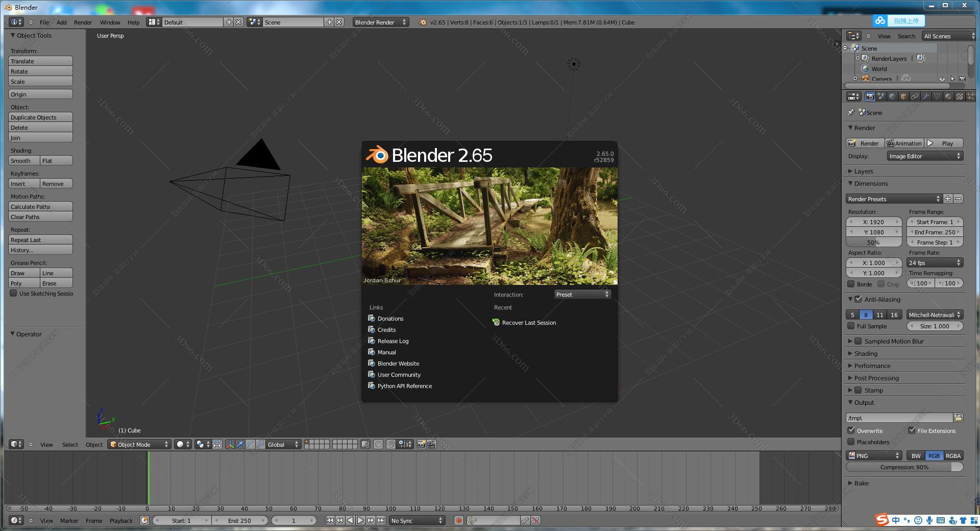Viewport: 980px width, 531px height.
Task: Click the record keyframe button in timeline
Action: coord(458,520)
